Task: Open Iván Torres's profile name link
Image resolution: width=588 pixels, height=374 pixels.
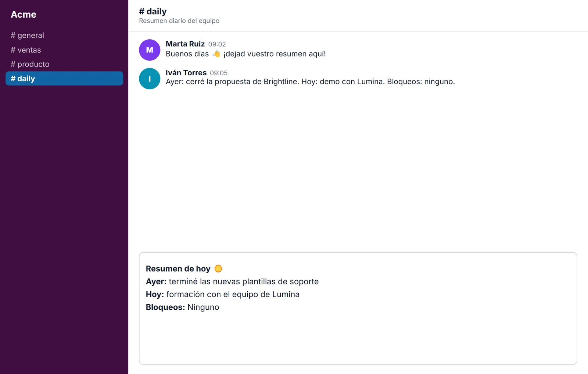Action: click(186, 73)
